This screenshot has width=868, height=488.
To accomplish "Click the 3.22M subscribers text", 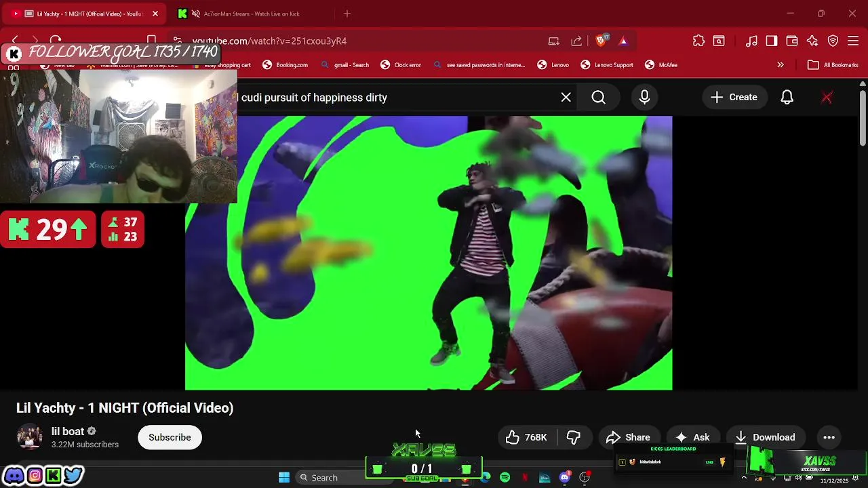I will 85,445.
